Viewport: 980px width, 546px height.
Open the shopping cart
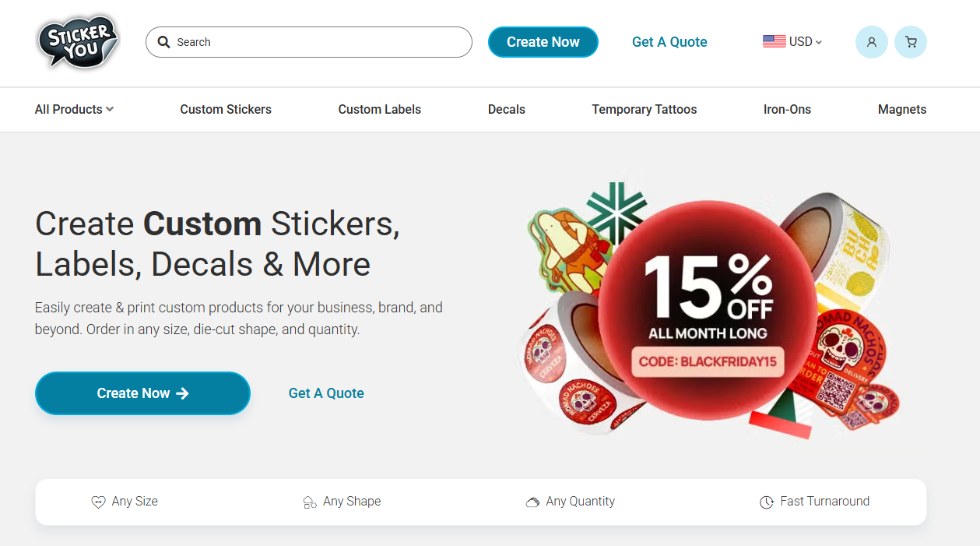pos(910,42)
